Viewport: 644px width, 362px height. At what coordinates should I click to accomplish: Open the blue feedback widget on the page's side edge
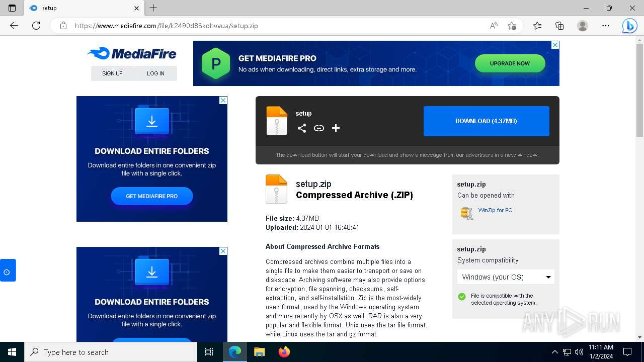click(8, 270)
